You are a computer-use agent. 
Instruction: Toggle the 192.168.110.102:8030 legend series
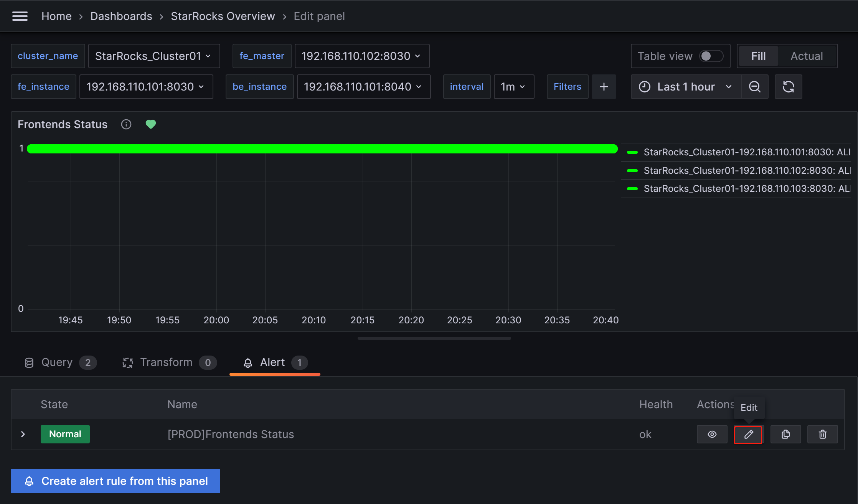(x=746, y=170)
